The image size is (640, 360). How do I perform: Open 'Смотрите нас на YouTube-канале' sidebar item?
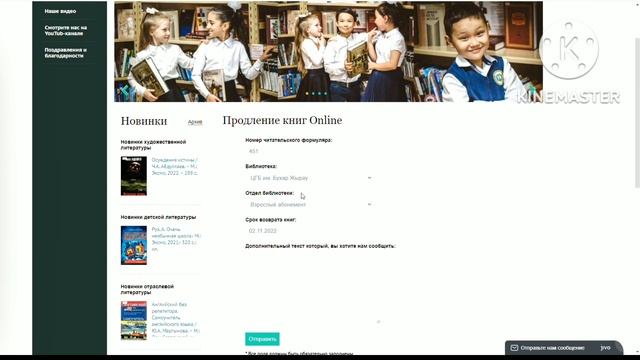pos(66,31)
